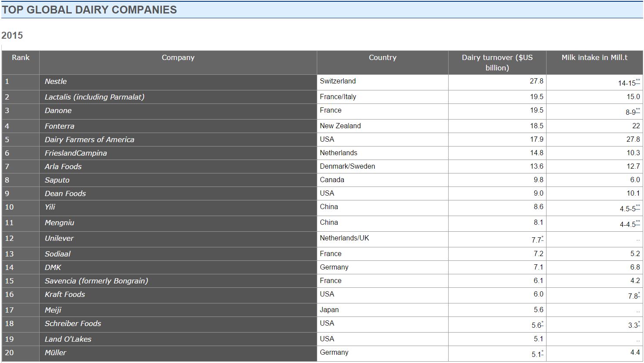Click the Company column header
This screenshot has height=363, width=644.
point(178,63)
